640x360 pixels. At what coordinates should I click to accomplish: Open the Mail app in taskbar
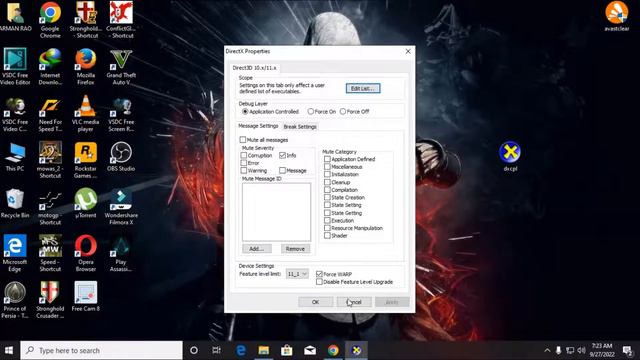coord(310,350)
